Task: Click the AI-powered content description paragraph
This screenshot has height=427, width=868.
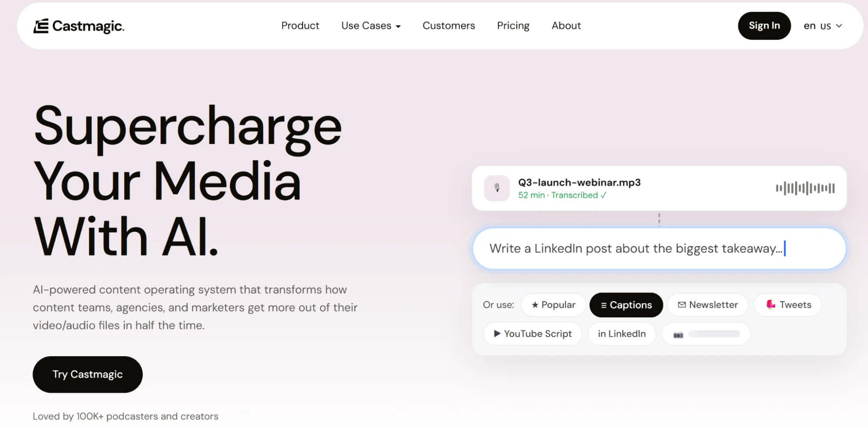Action: point(195,307)
